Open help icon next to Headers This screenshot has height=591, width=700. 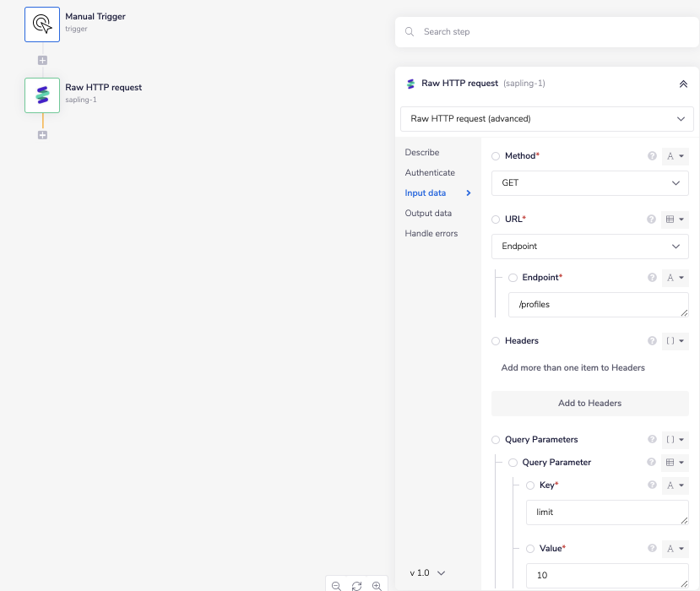pos(651,341)
